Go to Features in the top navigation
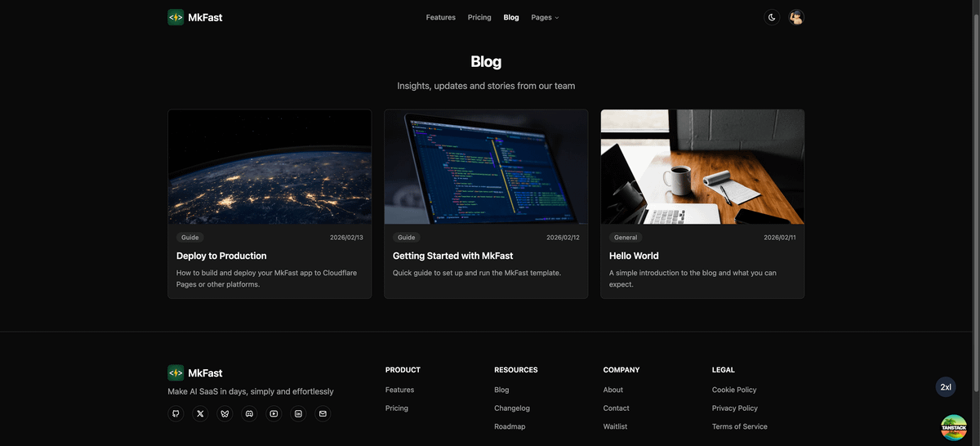980x446 pixels. click(x=440, y=17)
